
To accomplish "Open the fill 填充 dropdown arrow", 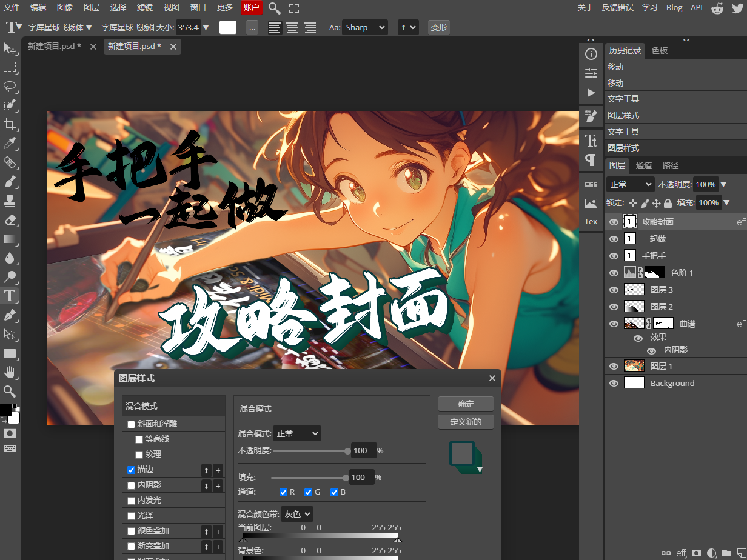I will [x=726, y=203].
